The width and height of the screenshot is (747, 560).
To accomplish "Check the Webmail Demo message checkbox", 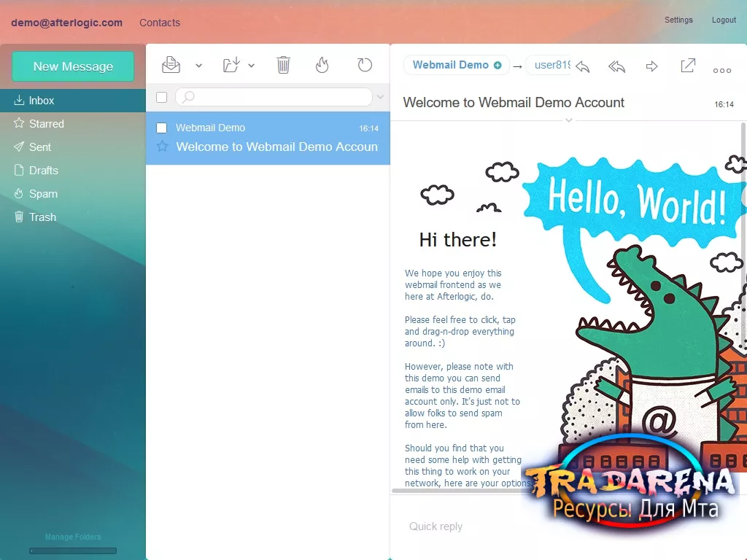I will pyautogui.click(x=161, y=128).
